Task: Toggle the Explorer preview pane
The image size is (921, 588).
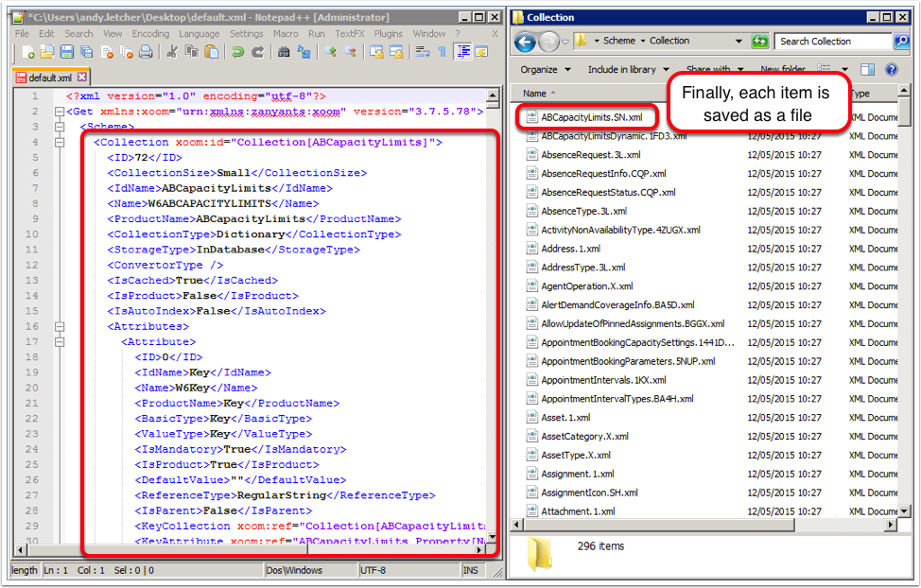Action: click(867, 69)
